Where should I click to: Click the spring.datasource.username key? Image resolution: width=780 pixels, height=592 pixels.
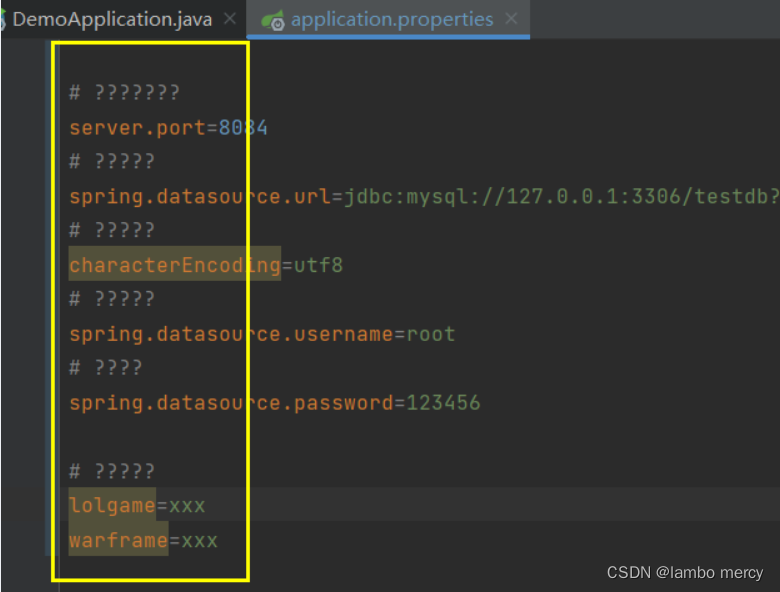(x=231, y=334)
